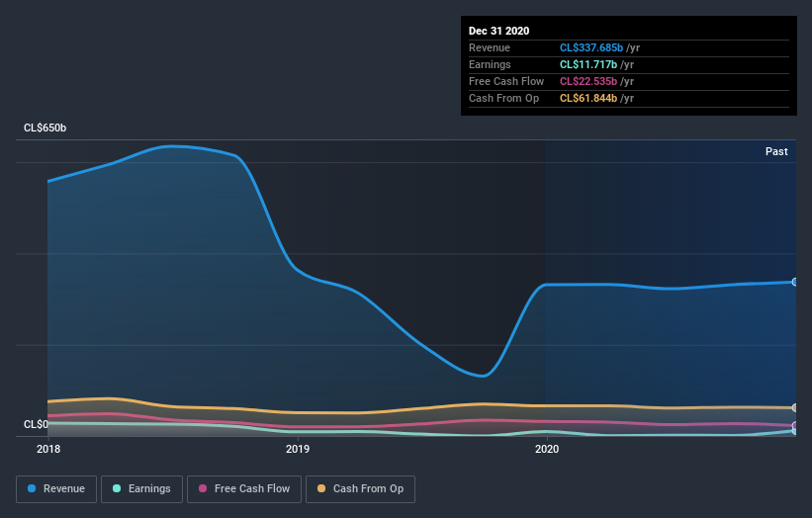Click the 'Free Cash Flow' row label in the tooltip
Viewport: 812px width, 518px height.
[506, 81]
